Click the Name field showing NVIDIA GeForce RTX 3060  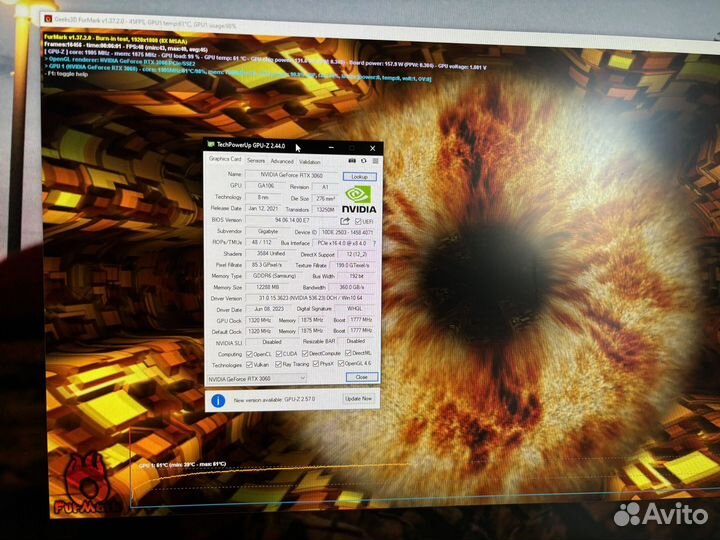coord(292,175)
